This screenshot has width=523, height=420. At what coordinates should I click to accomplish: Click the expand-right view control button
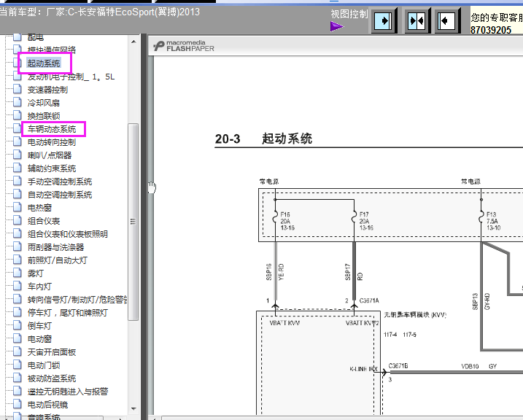click(x=383, y=21)
